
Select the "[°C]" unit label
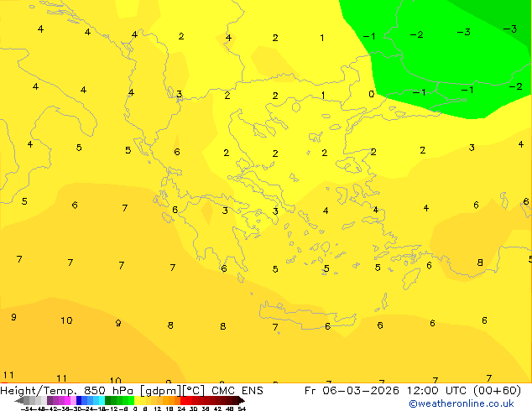pyautogui.click(x=193, y=391)
